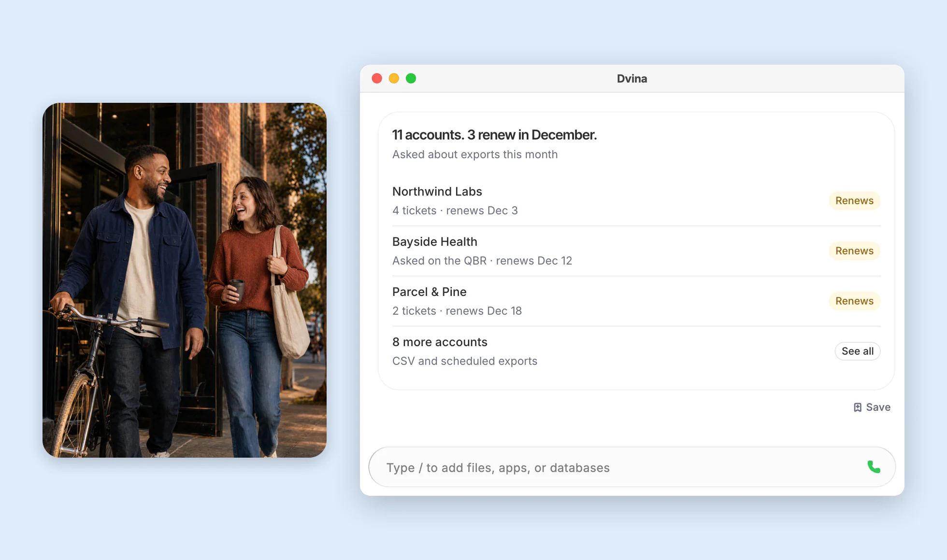Click the '8 more accounts' row title
The image size is (947, 560).
[x=440, y=342]
